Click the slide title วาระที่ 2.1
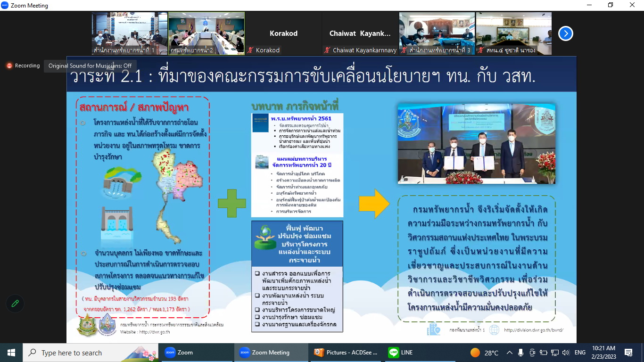 (302, 76)
